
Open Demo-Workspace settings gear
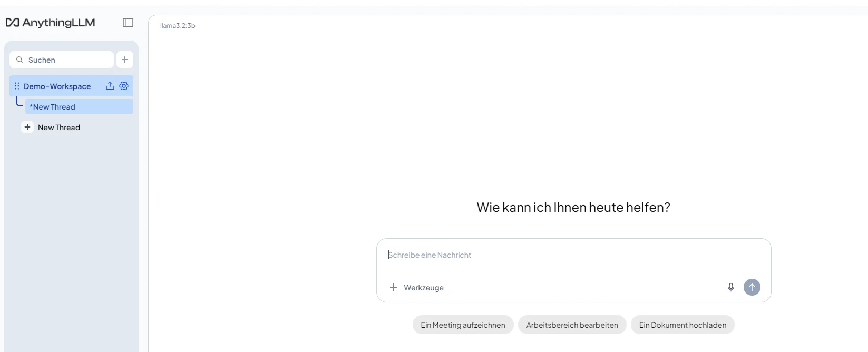click(x=124, y=86)
